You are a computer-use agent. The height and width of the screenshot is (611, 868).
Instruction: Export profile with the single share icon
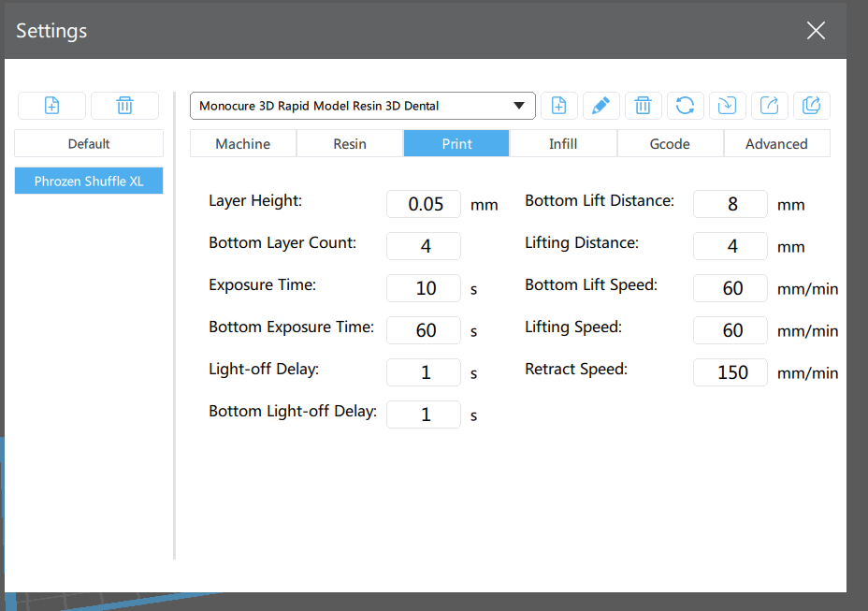(769, 105)
